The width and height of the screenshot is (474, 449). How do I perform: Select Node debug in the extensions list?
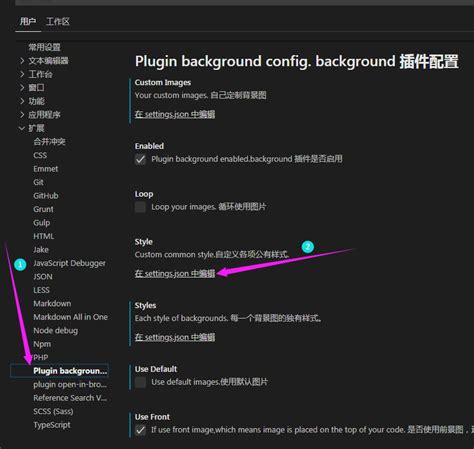coord(55,331)
